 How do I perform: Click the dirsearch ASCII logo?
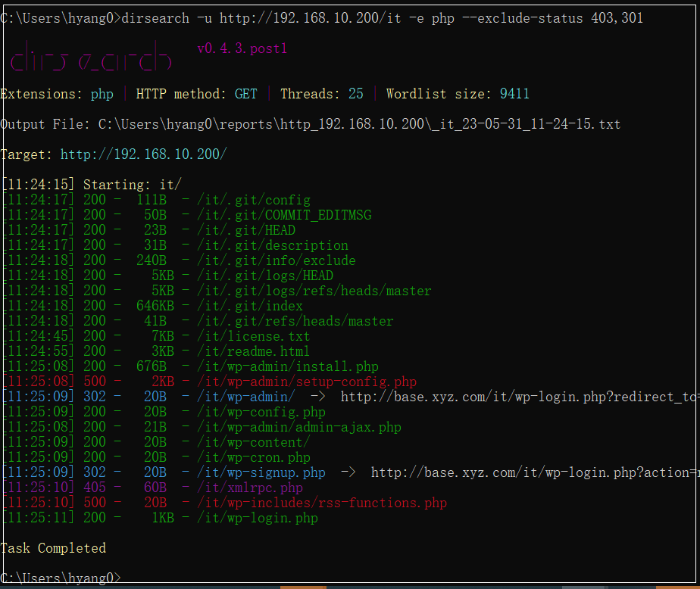[91, 57]
